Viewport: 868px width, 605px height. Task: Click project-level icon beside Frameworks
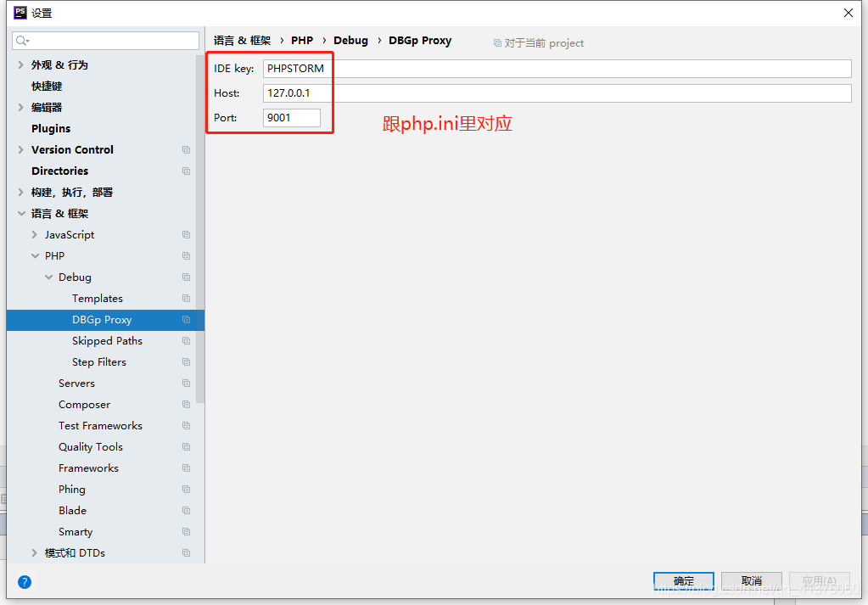click(186, 468)
